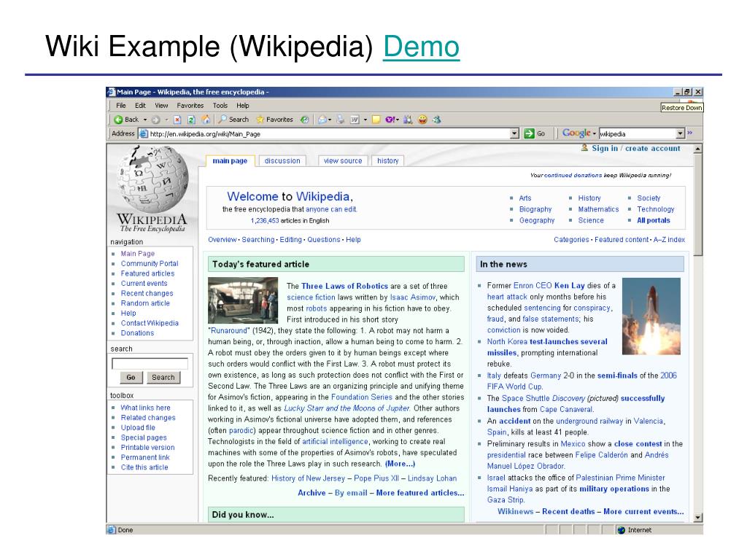Screen dimensions: 747x560
Task: Click the Mail envelope icon
Action: [x=322, y=120]
